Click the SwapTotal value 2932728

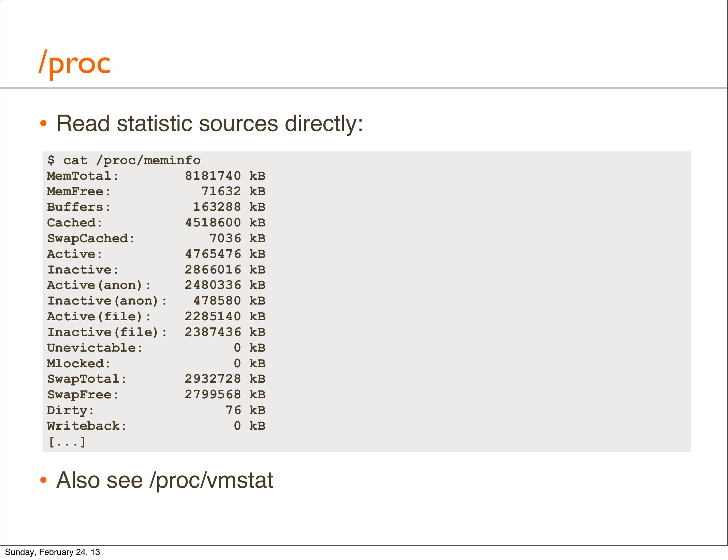click(213, 379)
